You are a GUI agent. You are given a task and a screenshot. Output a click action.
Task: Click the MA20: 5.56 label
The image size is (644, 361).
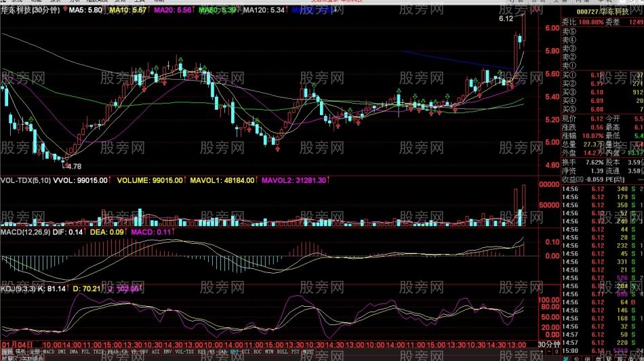[173, 10]
